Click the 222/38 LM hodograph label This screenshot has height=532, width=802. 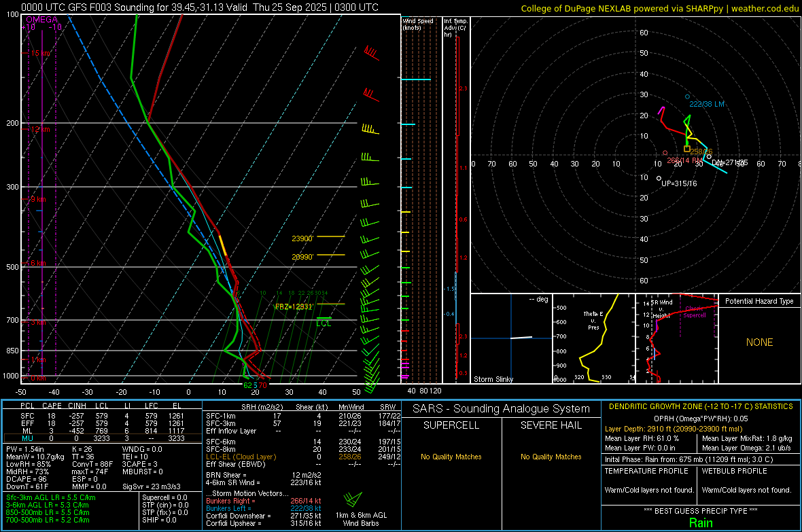pyautogui.click(x=706, y=104)
